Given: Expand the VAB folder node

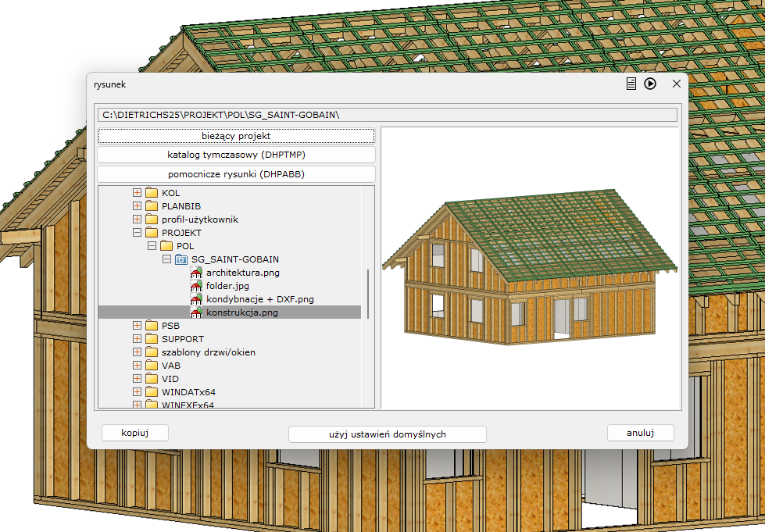Looking at the screenshot, I should pyautogui.click(x=138, y=366).
